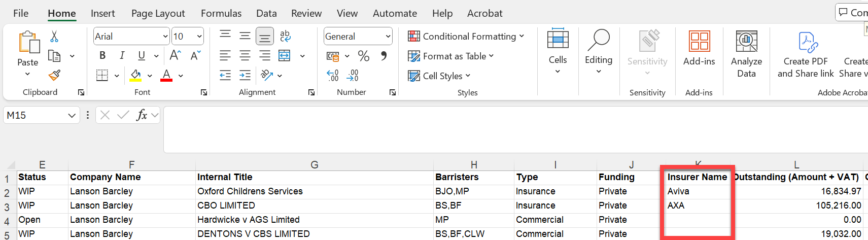This screenshot has width=868, height=240.
Task: Open the Cells group menu
Action: [x=558, y=51]
